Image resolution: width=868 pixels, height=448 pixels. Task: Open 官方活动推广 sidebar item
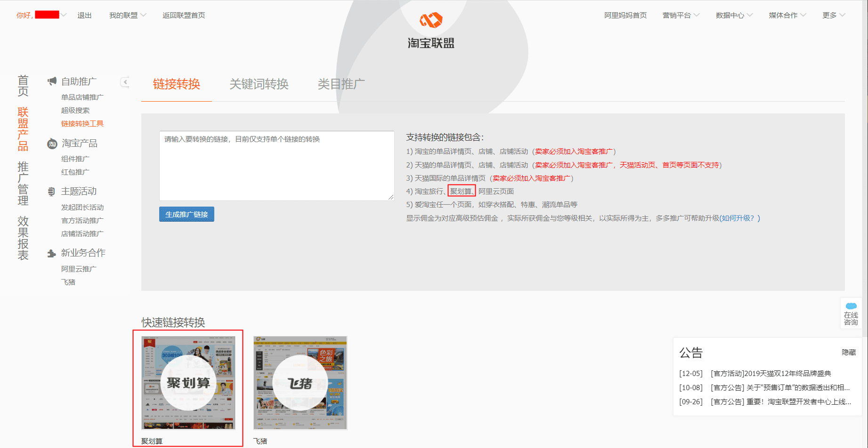82,221
